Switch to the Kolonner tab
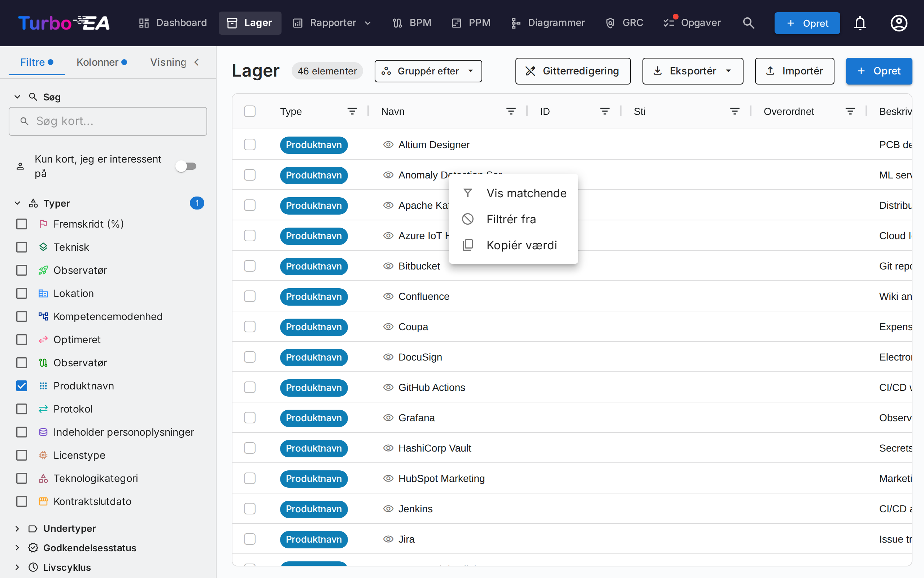Viewport: 924px width, 578px height. coord(101,62)
